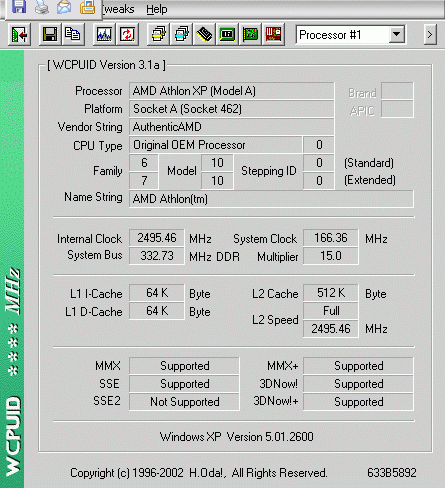Click the code '633B5892' at bottom
This screenshot has width=445, height=488.
392,473
